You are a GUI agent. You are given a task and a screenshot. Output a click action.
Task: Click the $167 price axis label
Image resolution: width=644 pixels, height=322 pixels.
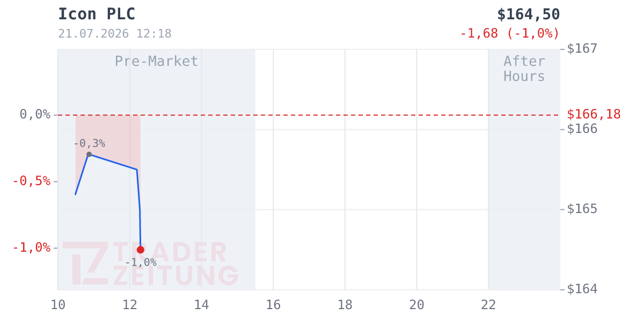[582, 49]
